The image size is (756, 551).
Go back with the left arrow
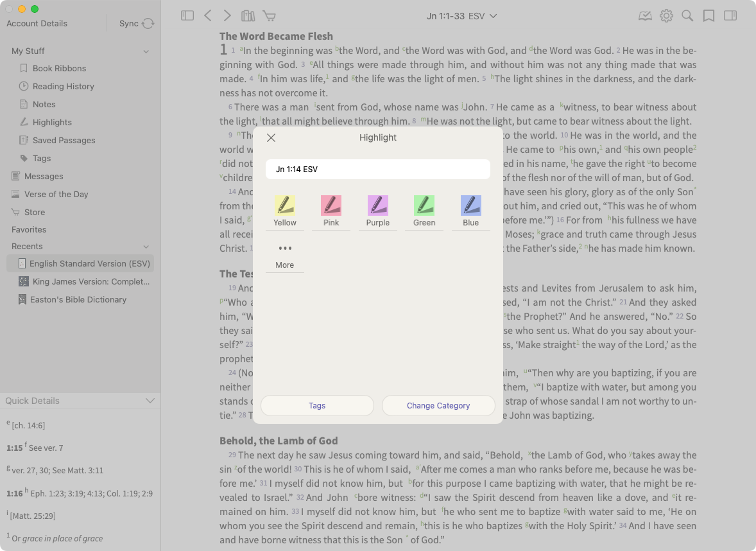207,16
